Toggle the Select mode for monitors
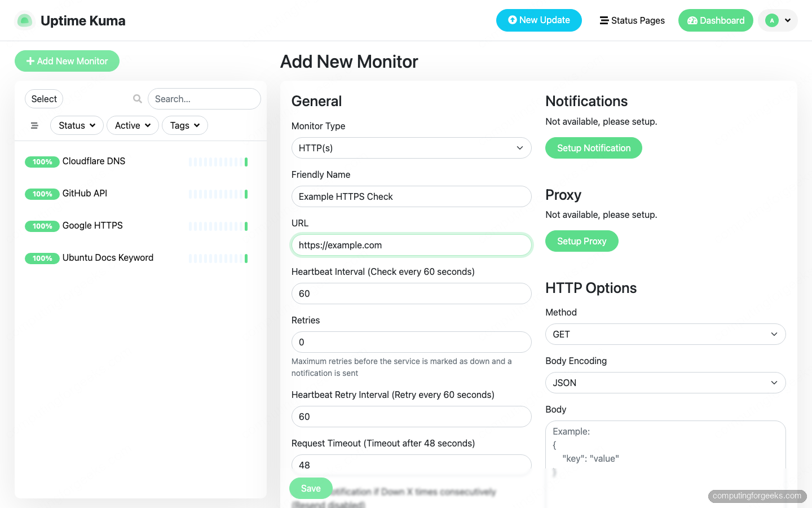The height and width of the screenshot is (508, 812). pos(44,99)
